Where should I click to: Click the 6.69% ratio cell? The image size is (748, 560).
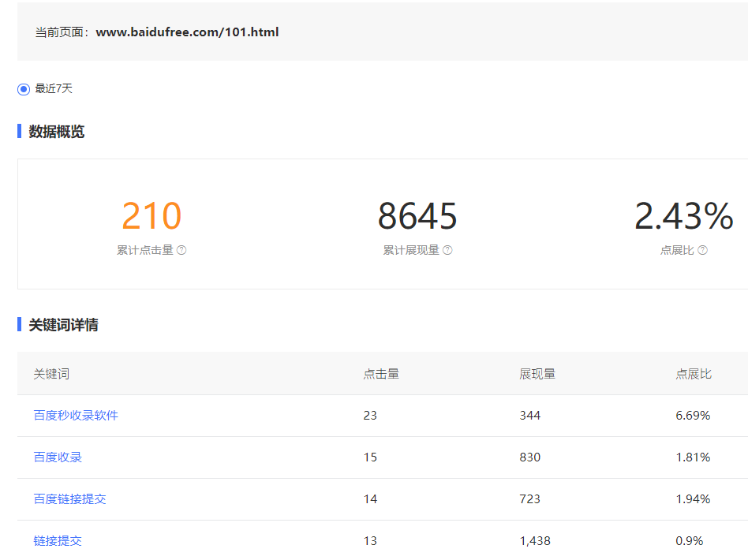[693, 415]
